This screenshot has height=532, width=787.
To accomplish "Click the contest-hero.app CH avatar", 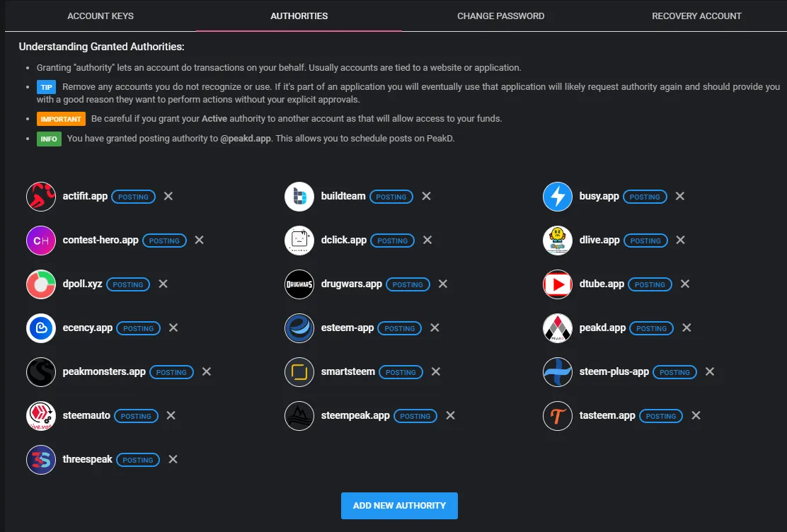I will 40,241.
